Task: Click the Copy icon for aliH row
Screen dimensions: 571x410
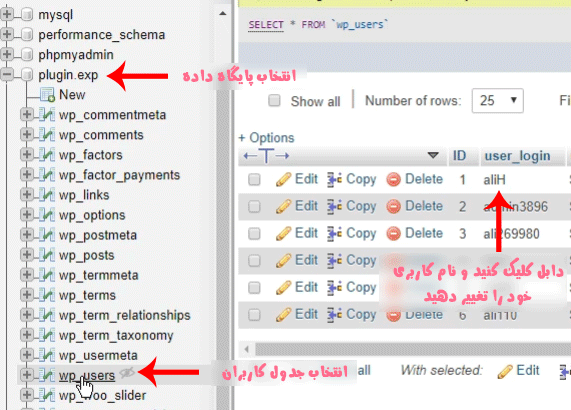Action: [x=335, y=179]
